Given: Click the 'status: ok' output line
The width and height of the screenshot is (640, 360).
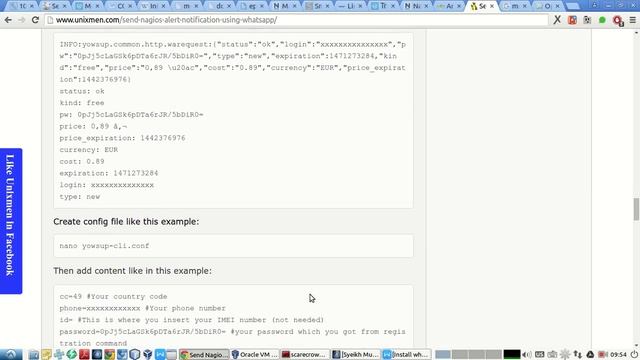Looking at the screenshot, I should click(x=82, y=91).
